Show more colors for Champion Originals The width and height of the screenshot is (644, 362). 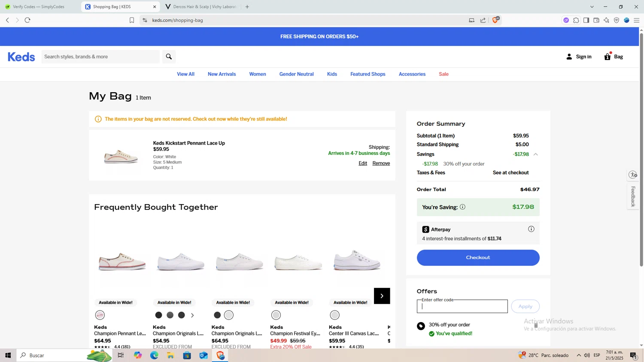pos(192,315)
